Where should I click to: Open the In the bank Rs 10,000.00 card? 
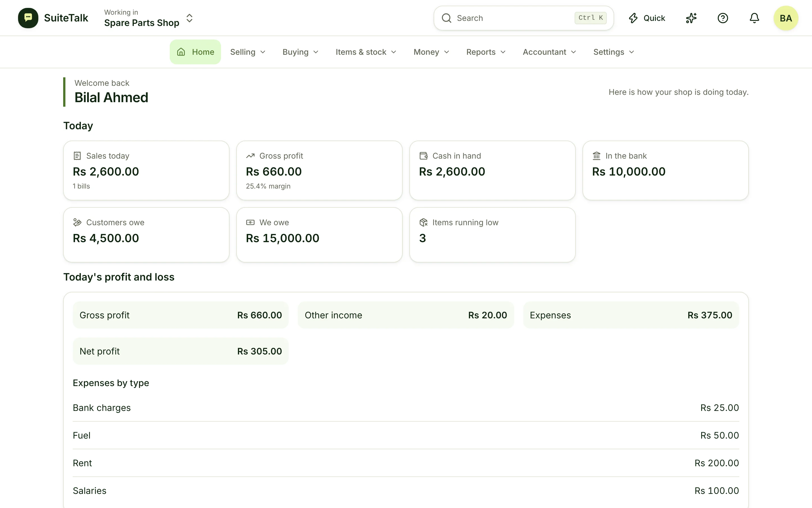[665, 170]
